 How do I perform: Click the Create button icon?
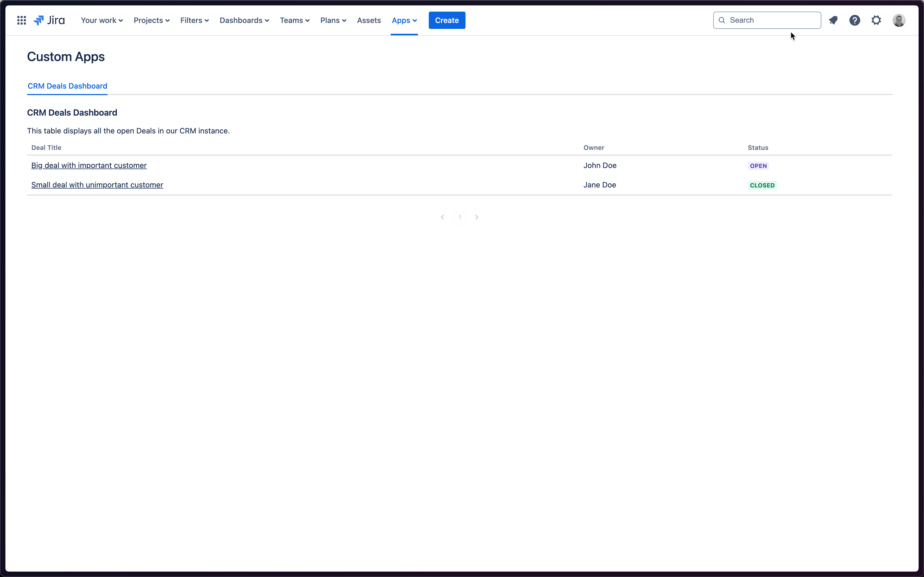pyautogui.click(x=447, y=20)
